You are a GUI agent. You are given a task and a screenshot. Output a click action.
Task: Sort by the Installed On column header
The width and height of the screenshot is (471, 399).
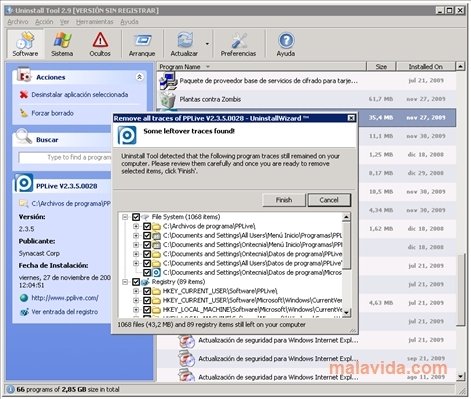(426, 67)
